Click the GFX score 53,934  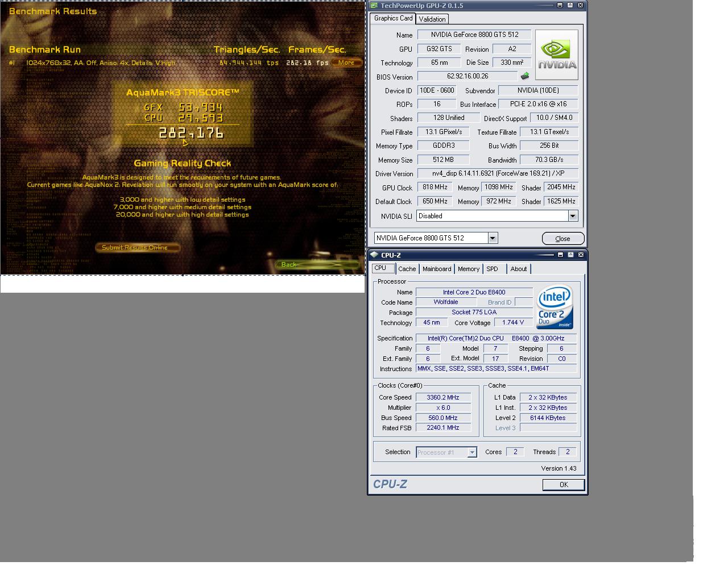[x=200, y=107]
